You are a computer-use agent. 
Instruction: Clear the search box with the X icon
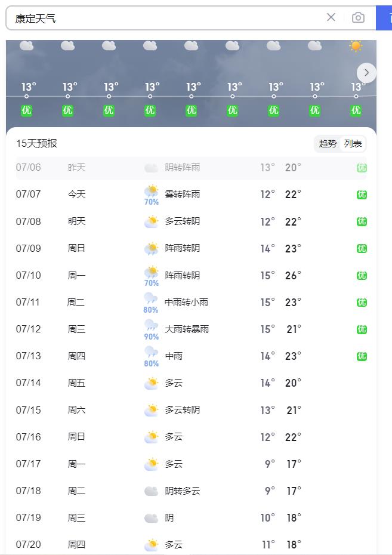331,17
